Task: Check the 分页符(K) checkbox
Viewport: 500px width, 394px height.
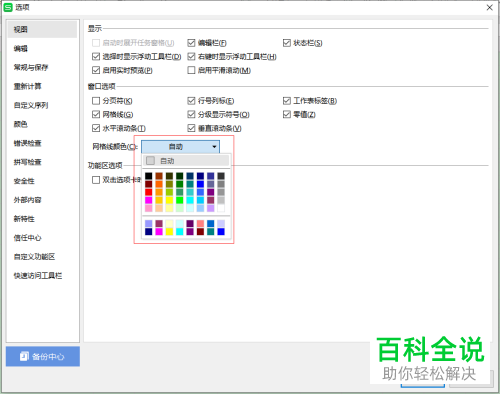Action: 96,101
